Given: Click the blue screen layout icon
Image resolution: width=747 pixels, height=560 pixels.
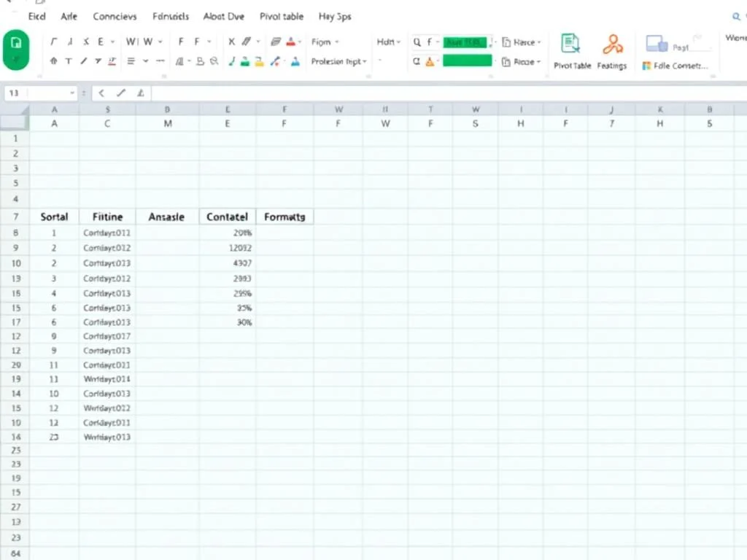Looking at the screenshot, I should click(x=657, y=44).
